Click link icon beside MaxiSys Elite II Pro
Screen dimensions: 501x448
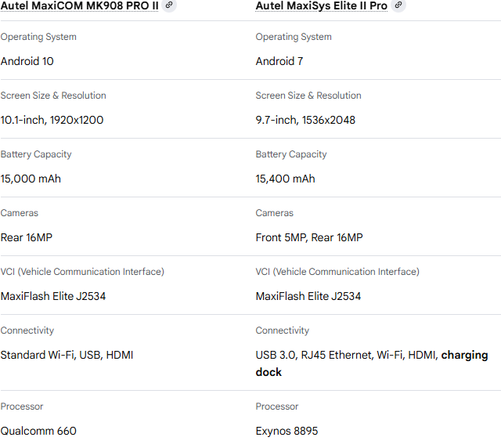[398, 5]
